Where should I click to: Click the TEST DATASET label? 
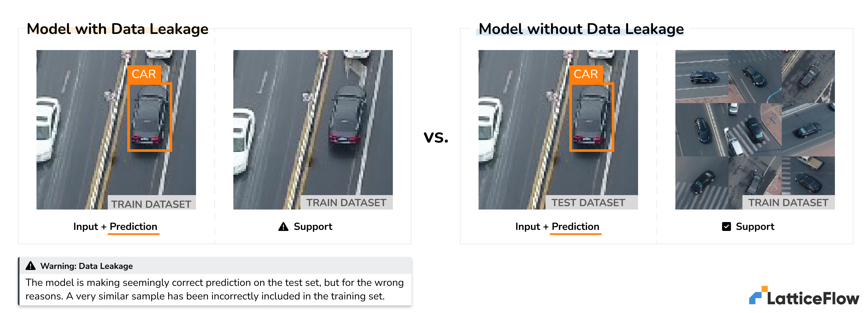[588, 203]
